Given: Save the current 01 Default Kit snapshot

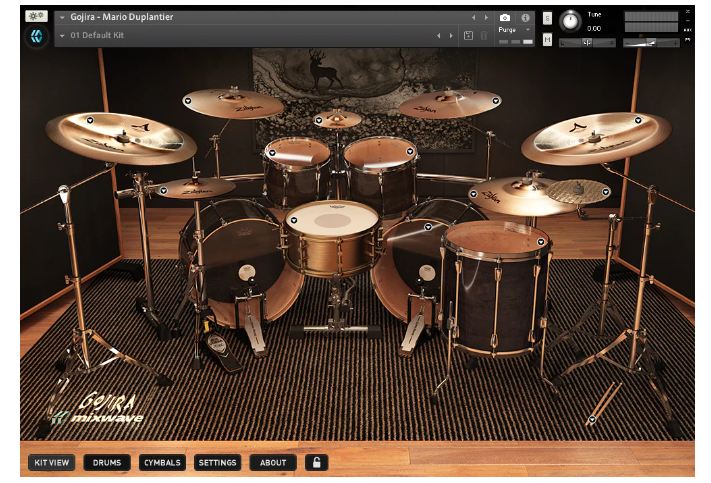Looking at the screenshot, I should click(468, 35).
